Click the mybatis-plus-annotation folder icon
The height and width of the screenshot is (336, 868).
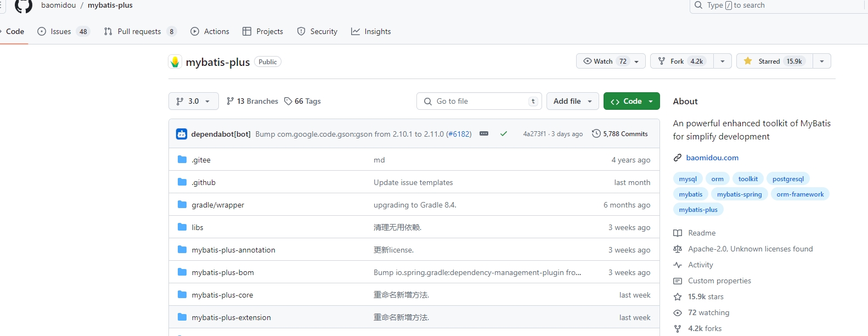click(x=182, y=250)
